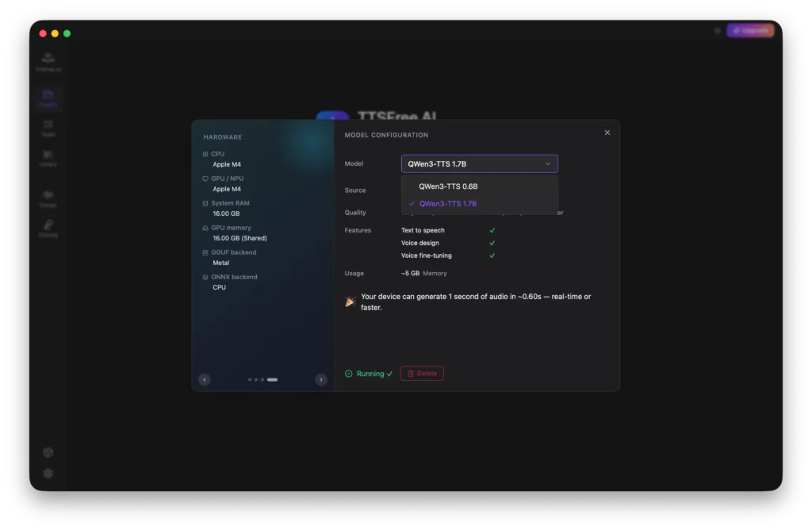812x530 pixels.
Task: Close the Model Configuration dialog with X
Action: coord(607,132)
